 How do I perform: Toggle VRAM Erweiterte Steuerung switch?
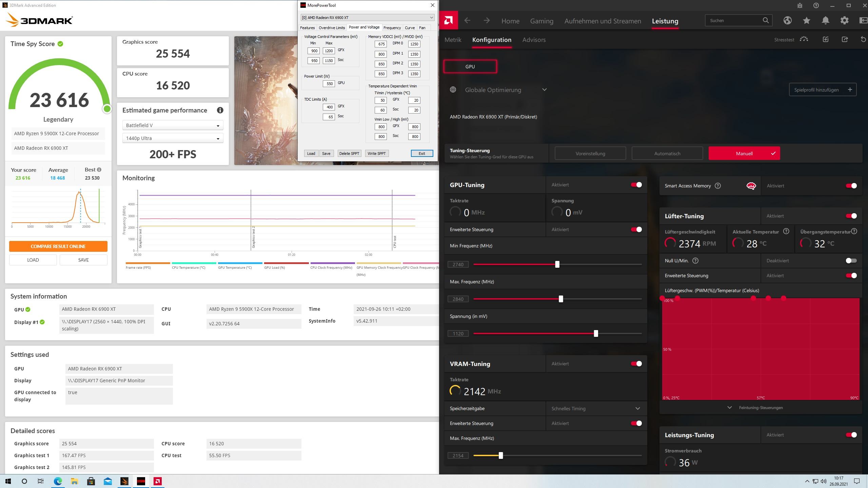click(636, 423)
